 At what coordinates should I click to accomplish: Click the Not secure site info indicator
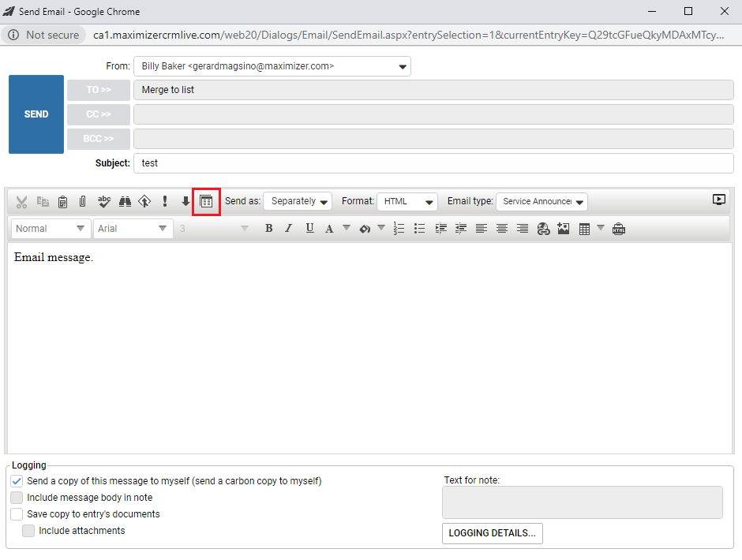[x=43, y=35]
